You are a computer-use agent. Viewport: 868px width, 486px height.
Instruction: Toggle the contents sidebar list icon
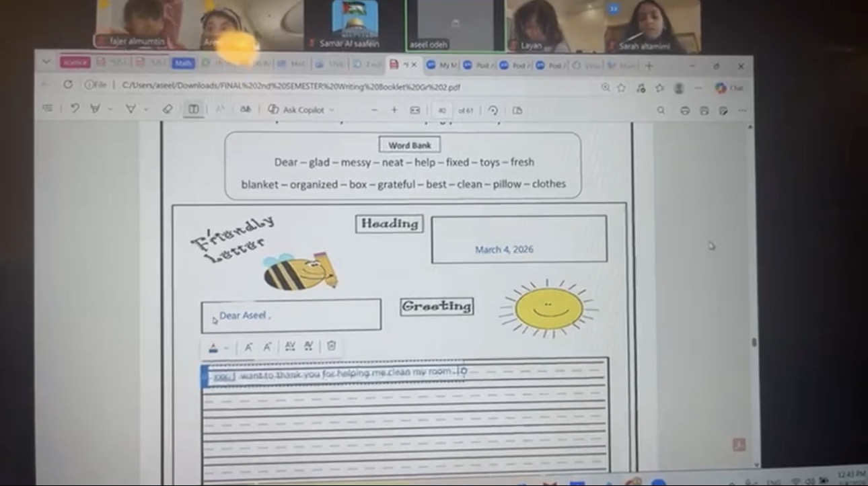click(x=48, y=108)
